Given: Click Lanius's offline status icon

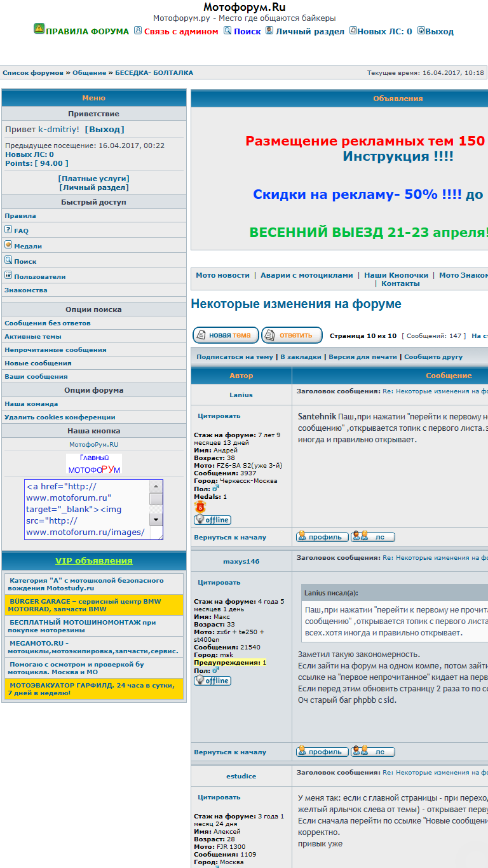Looking at the screenshot, I should [212, 520].
